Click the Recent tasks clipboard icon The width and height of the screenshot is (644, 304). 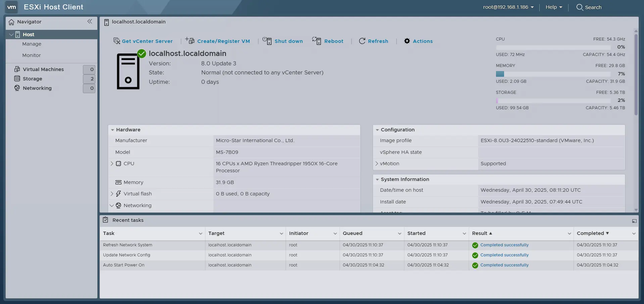pyautogui.click(x=105, y=220)
